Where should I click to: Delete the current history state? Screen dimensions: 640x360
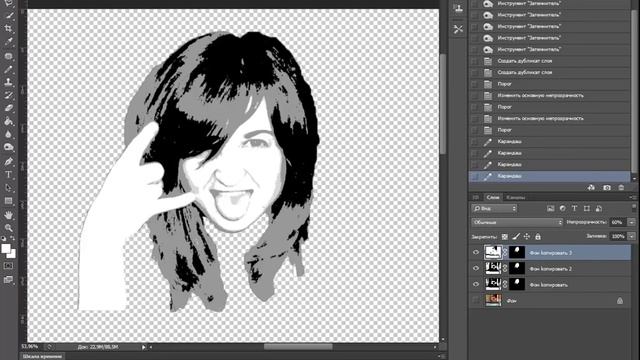coord(621,187)
